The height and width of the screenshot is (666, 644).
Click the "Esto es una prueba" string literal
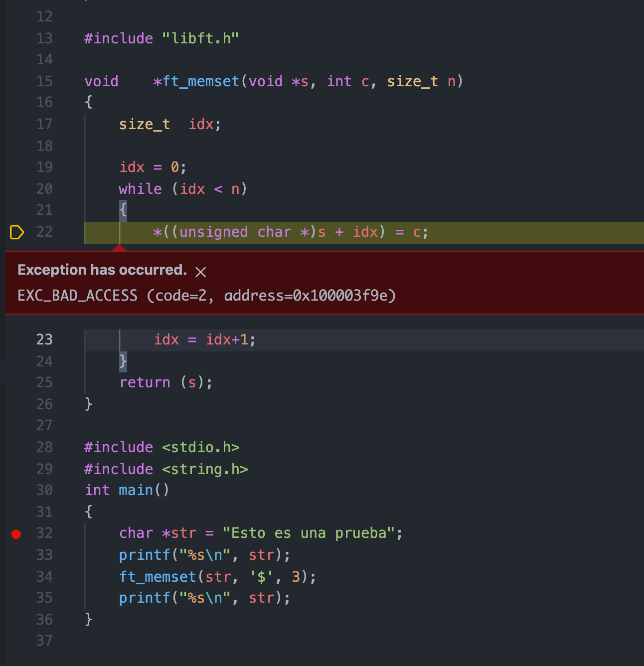[309, 533]
